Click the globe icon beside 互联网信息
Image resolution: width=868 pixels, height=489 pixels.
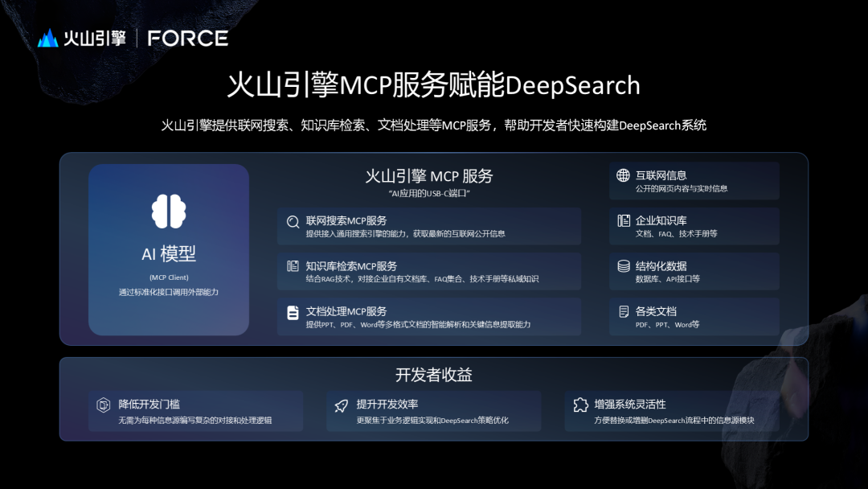click(624, 175)
